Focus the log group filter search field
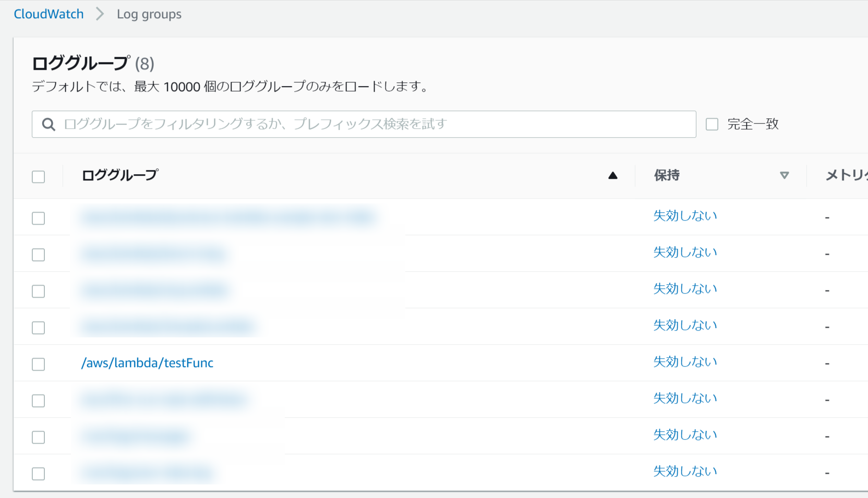The height and width of the screenshot is (498, 868). pos(364,124)
